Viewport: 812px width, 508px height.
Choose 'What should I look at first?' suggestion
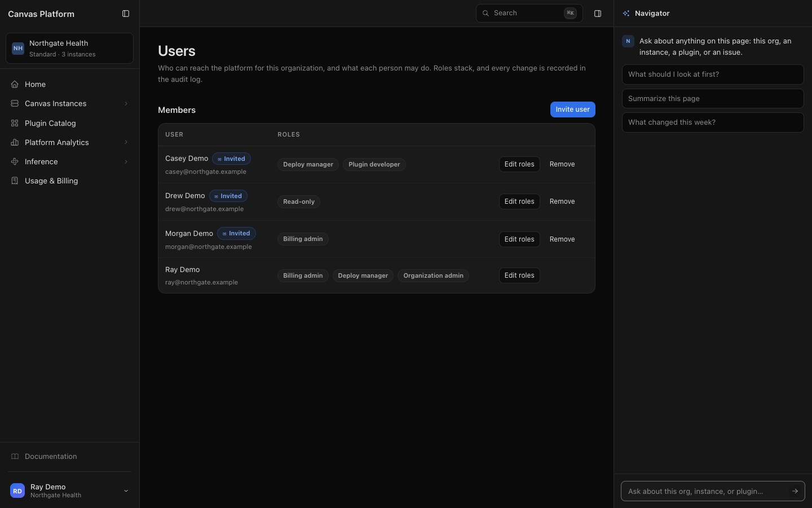(x=713, y=75)
